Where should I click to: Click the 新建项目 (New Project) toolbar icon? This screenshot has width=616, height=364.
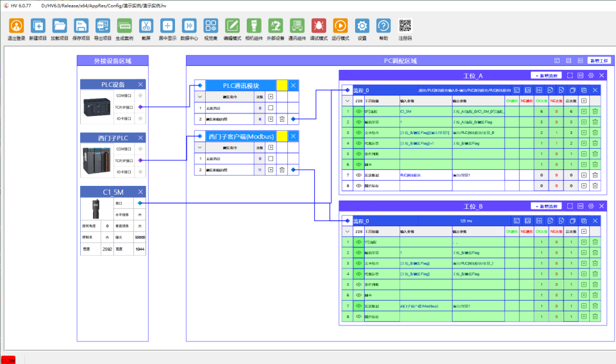pyautogui.click(x=38, y=26)
